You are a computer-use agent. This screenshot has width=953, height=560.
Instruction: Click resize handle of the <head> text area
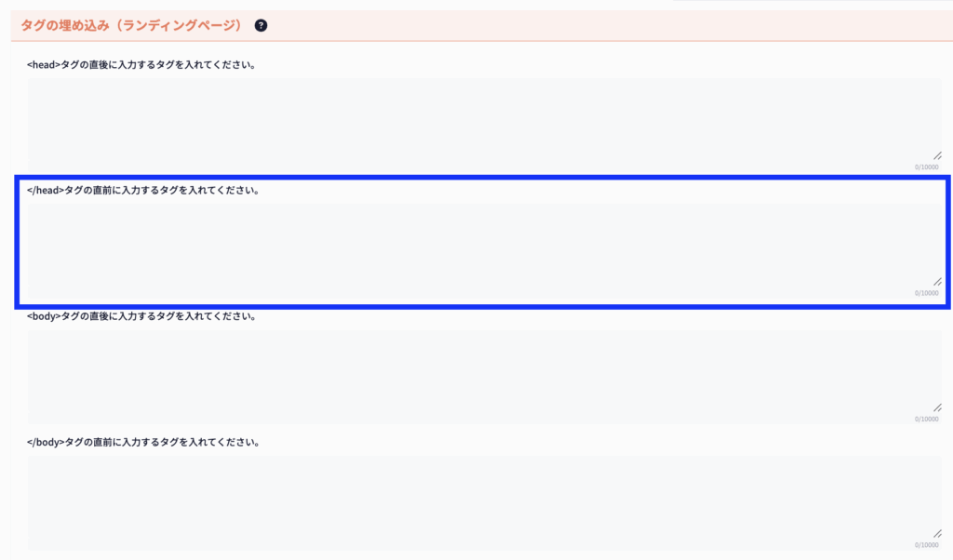(937, 156)
